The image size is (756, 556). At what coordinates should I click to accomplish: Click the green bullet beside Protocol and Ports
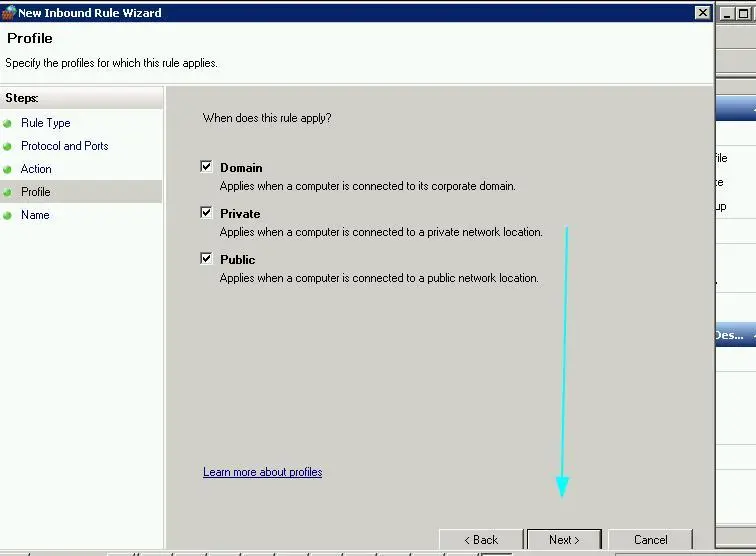[x=7, y=147]
